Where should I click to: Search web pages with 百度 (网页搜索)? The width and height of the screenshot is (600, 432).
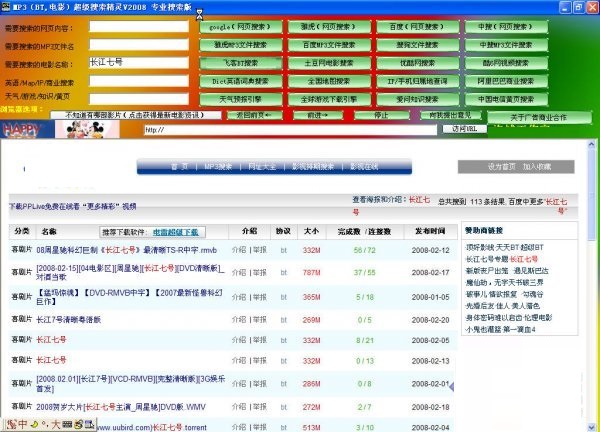click(417, 27)
